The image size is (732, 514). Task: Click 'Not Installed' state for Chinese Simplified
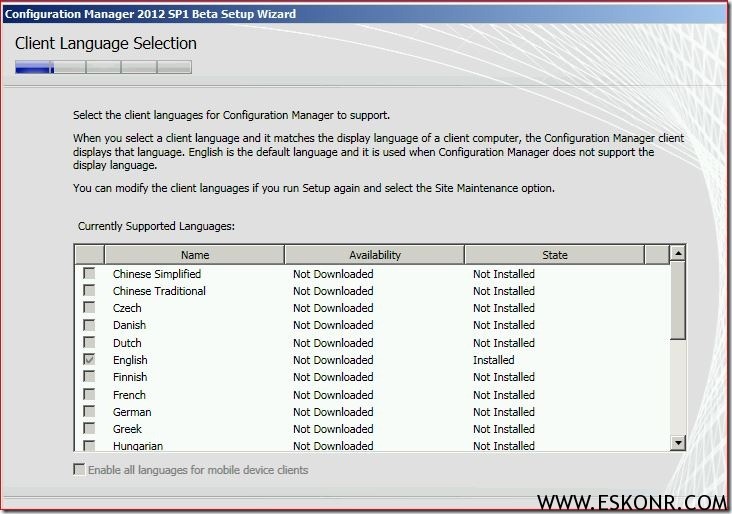click(504, 274)
